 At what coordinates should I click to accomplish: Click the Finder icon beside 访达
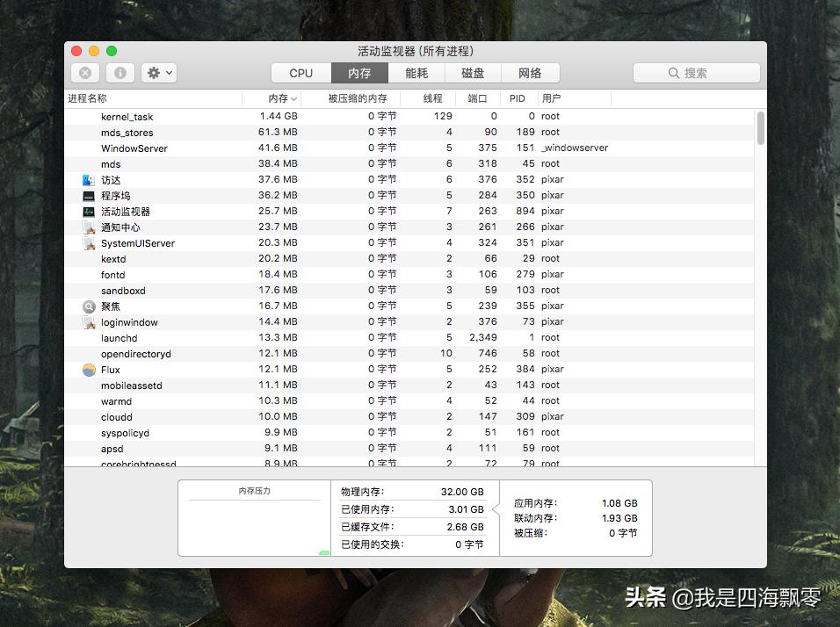(x=87, y=179)
